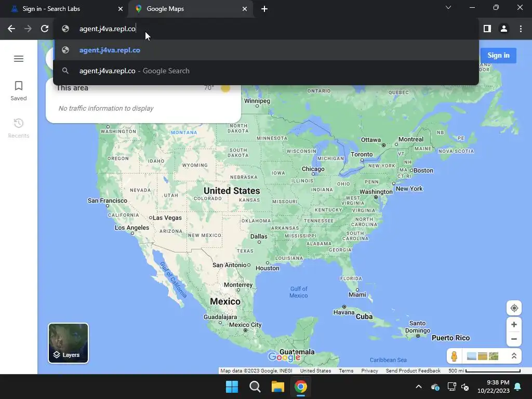Open the Layers map type thumbnail
Screen dimensions: 532x399
[68, 343]
